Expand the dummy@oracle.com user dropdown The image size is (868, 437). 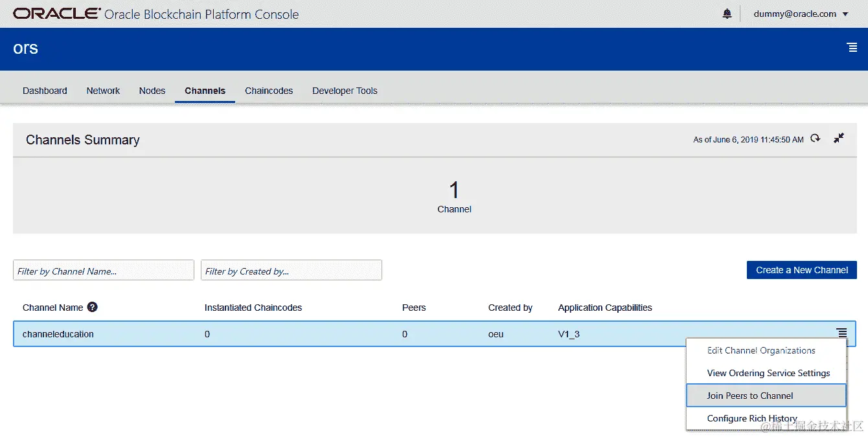click(801, 14)
